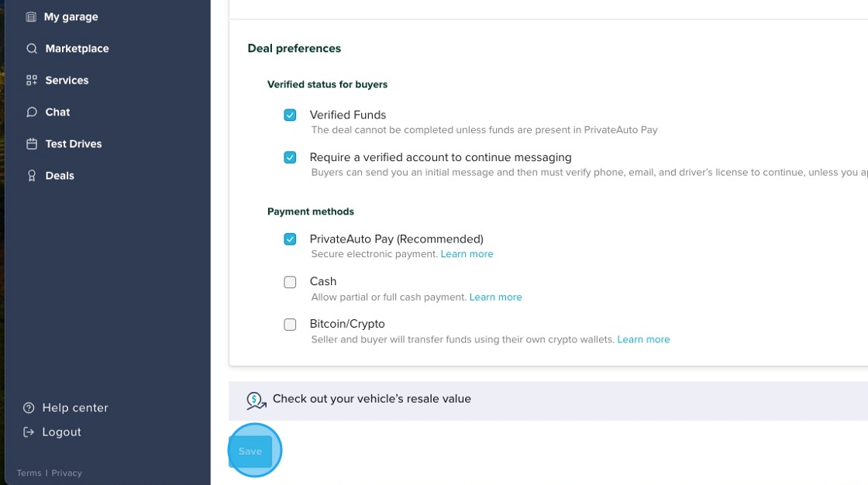
Task: Click the resale value dollar icon
Action: pos(256,400)
